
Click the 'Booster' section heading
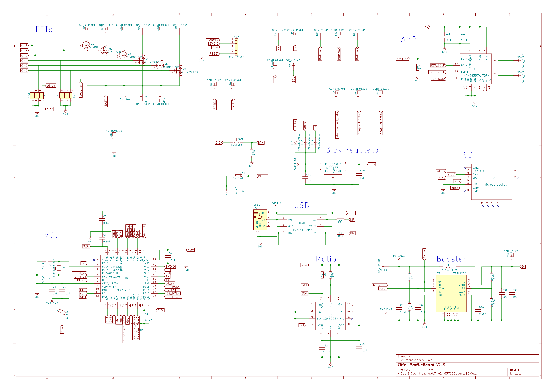pos(451,259)
